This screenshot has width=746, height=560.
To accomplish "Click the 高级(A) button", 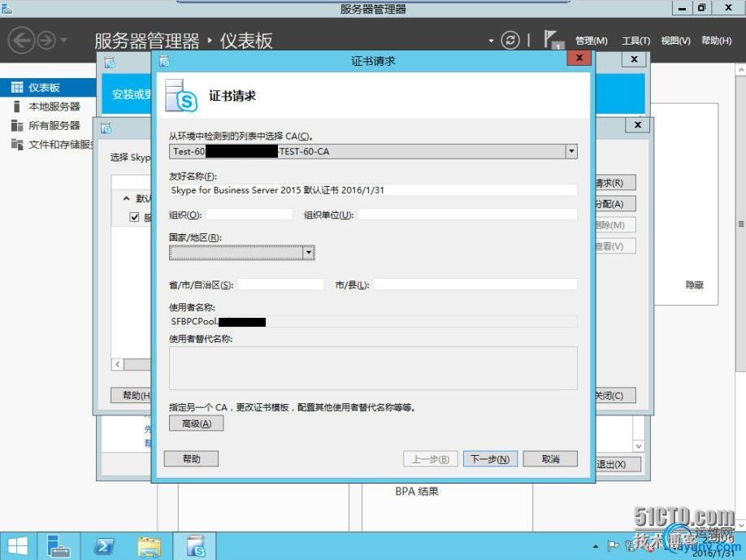I will (196, 423).
